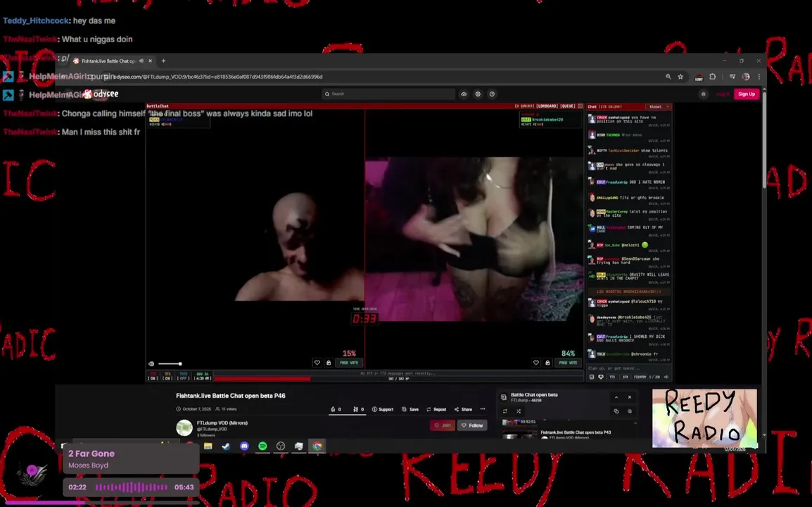Click gift icon beside left heart
This screenshot has height=507, width=812.
click(329, 363)
